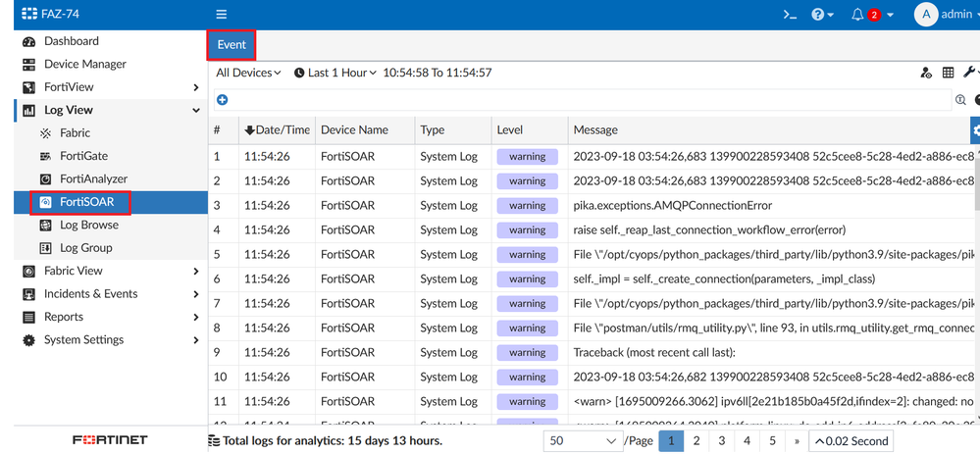Click the warning badge in row 1
Image resolution: width=980 pixels, height=454 pixels.
[528, 157]
